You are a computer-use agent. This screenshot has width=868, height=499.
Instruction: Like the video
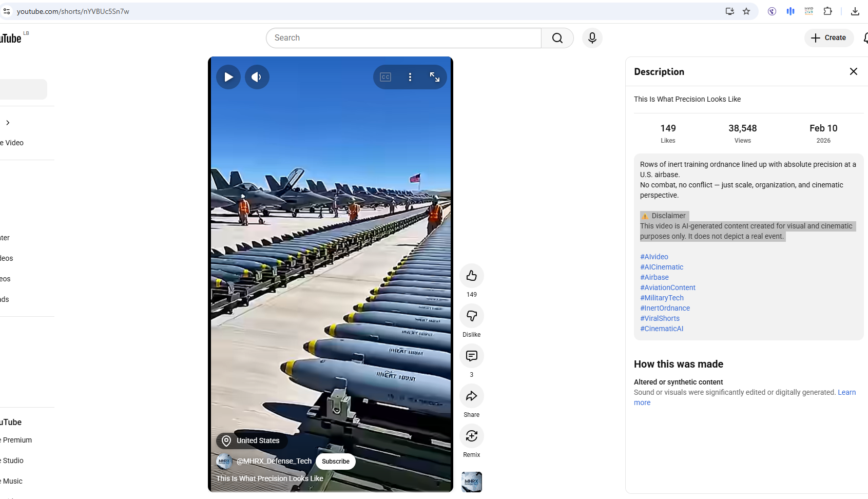[471, 276]
